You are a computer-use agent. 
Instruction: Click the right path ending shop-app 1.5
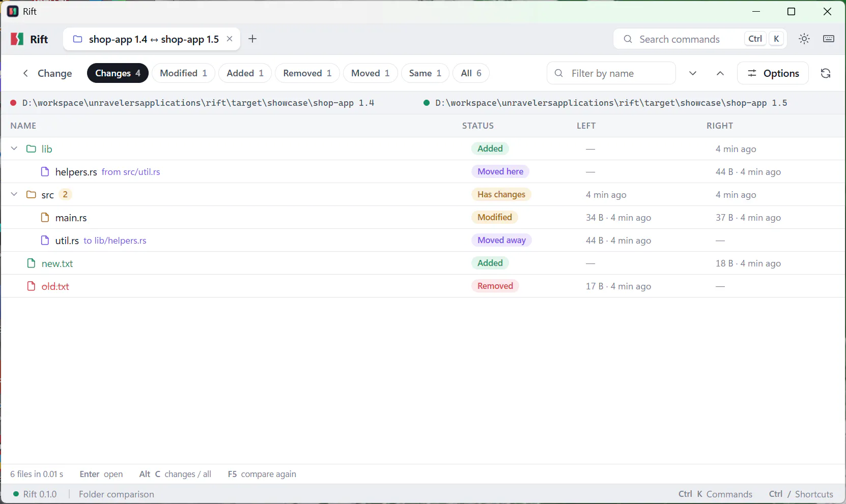611,103
